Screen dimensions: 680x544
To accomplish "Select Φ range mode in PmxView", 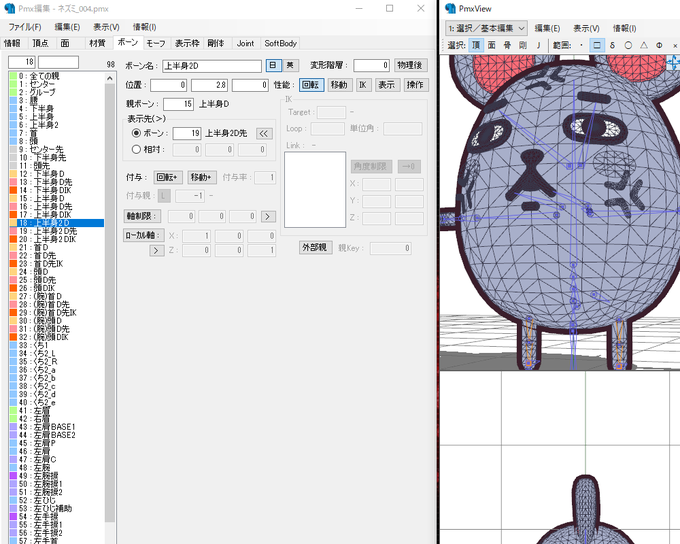I will (659, 45).
